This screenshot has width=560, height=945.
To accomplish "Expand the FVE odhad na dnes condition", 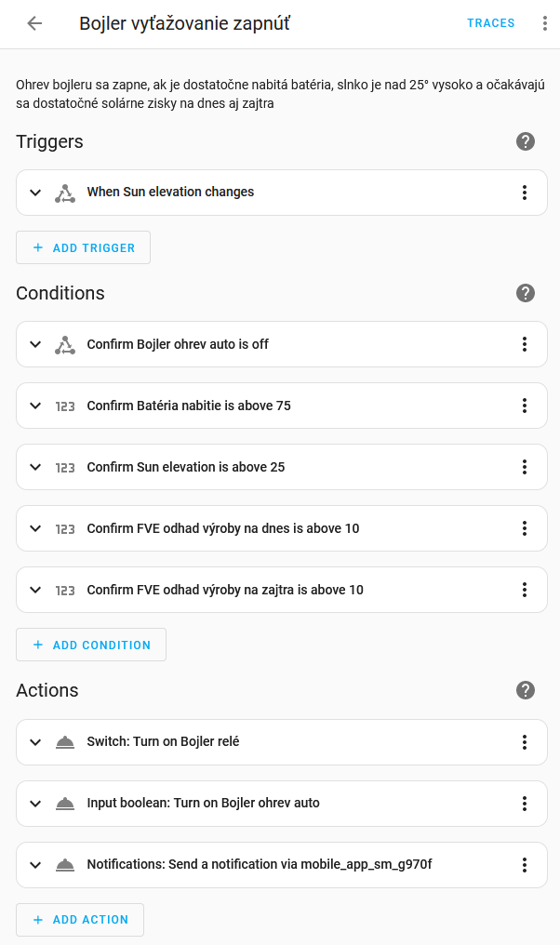I will click(35, 528).
